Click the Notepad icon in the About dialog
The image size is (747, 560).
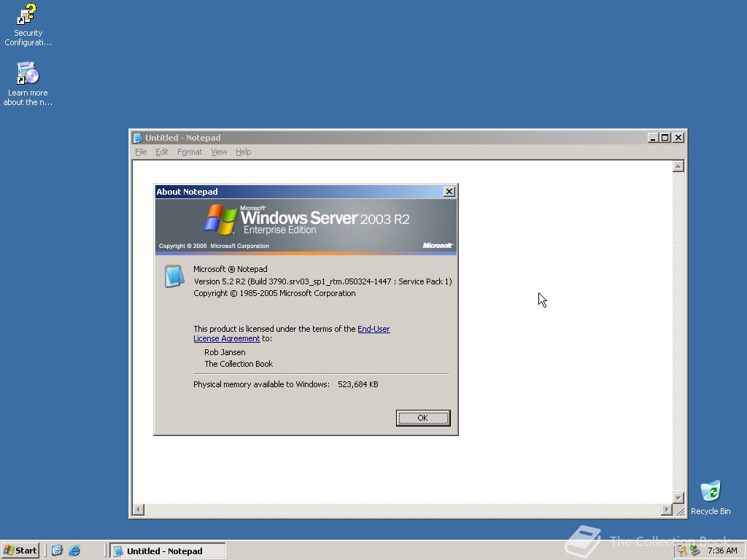click(x=174, y=277)
